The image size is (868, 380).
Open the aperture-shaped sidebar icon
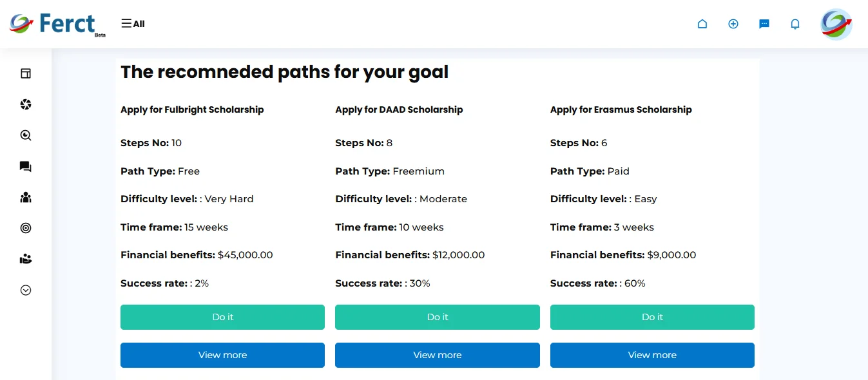coord(26,104)
